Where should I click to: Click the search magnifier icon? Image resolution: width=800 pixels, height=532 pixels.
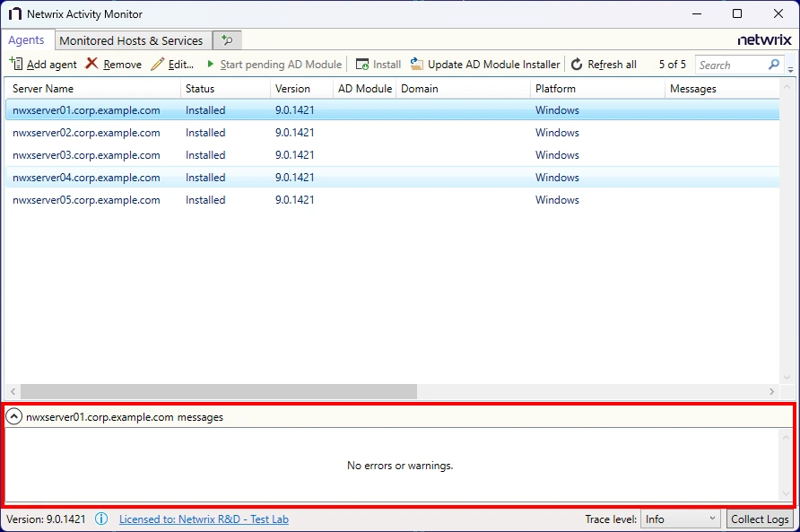774,65
